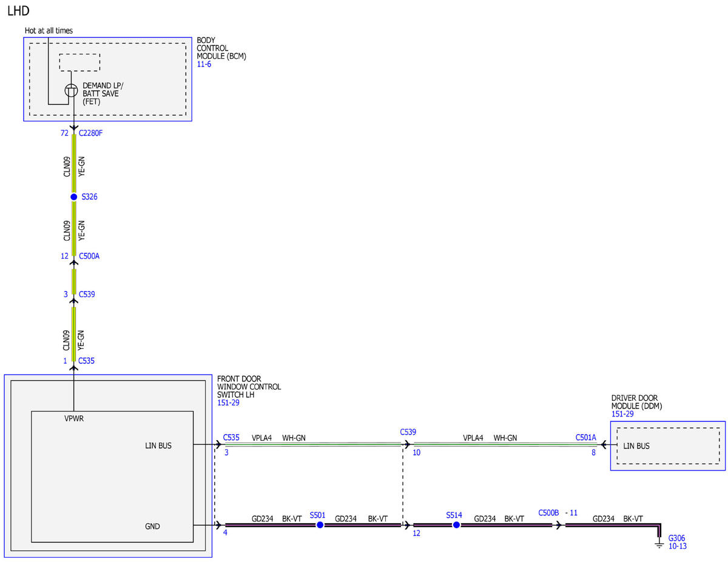This screenshot has height=562, width=728.
Task: Click C539 connector above pin 10
Action: tap(408, 432)
